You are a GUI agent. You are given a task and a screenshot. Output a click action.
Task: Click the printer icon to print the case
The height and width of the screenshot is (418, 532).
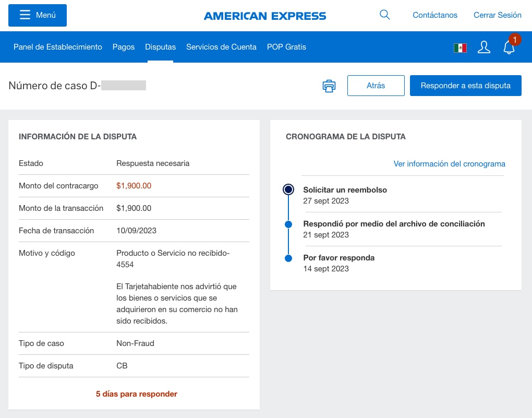(329, 85)
